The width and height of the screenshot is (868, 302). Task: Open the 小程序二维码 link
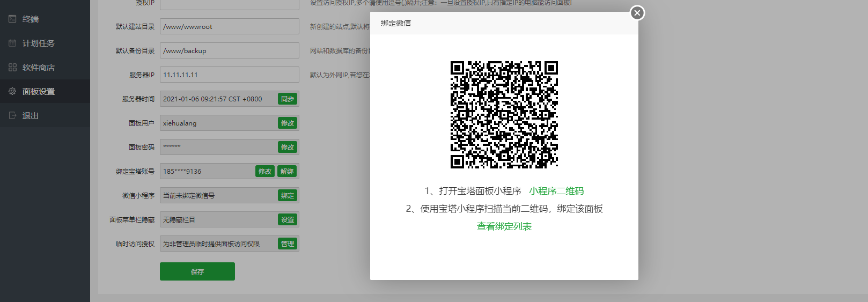tap(556, 191)
